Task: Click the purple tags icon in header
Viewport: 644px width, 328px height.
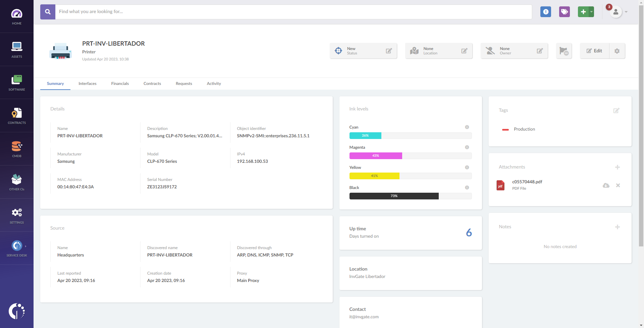Action: coord(565,12)
